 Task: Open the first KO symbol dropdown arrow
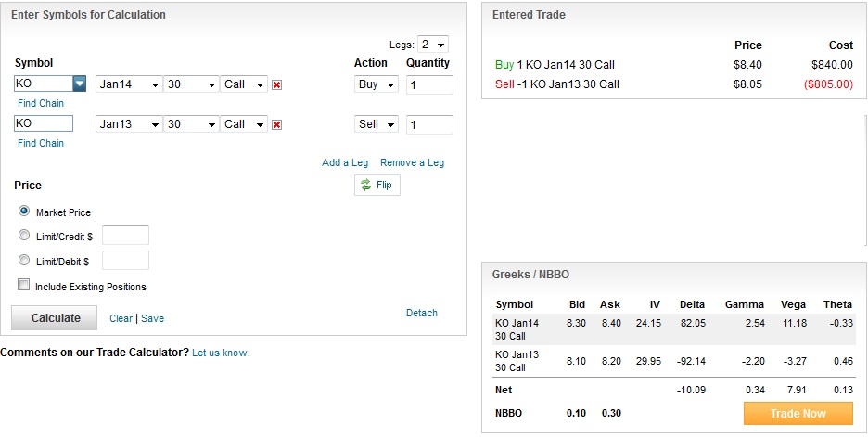click(80, 84)
